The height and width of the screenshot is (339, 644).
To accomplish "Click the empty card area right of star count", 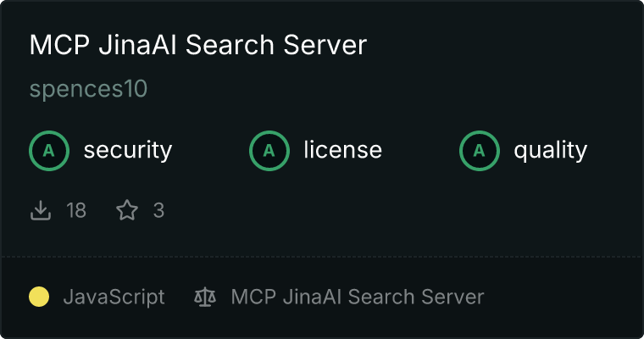I will pyautogui.click(x=402, y=210).
